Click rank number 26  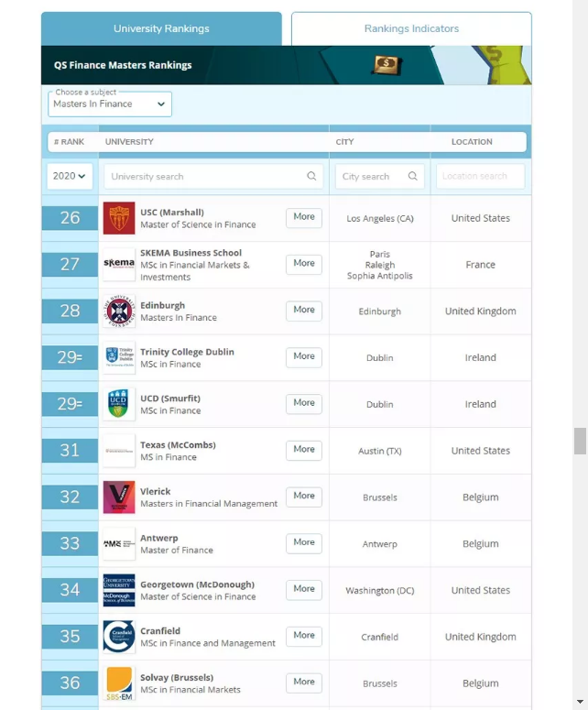click(x=70, y=218)
